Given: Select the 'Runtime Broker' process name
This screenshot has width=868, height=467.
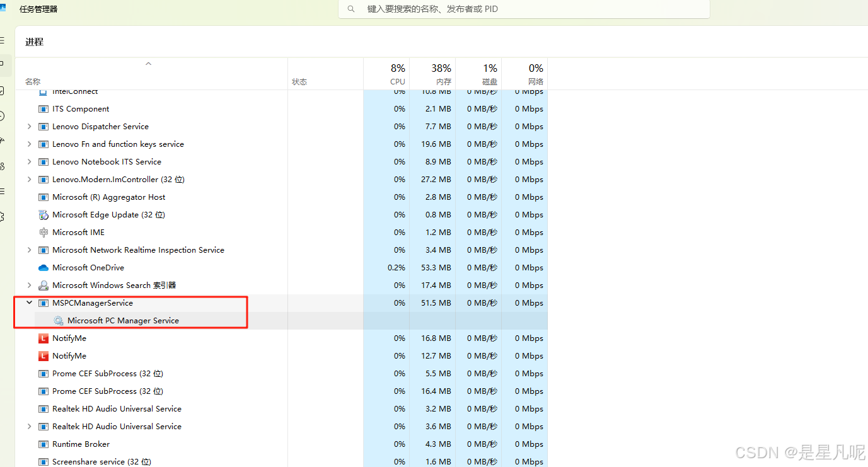Looking at the screenshot, I should 81,444.
